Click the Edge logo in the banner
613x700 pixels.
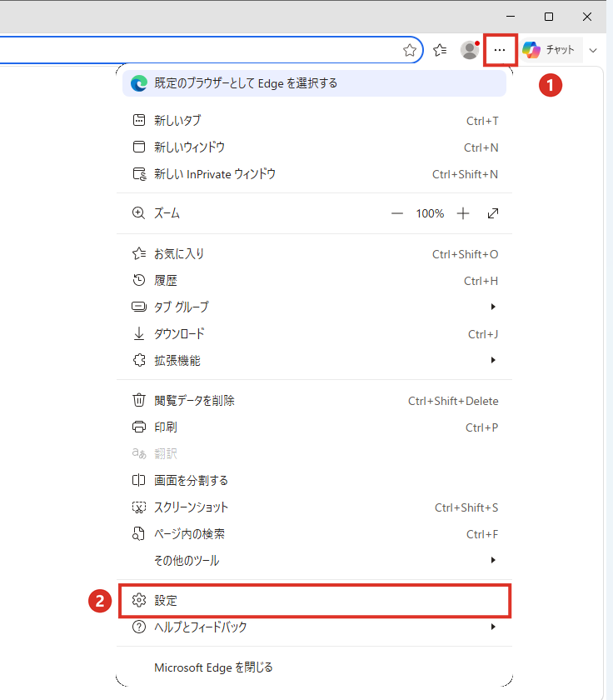click(139, 83)
